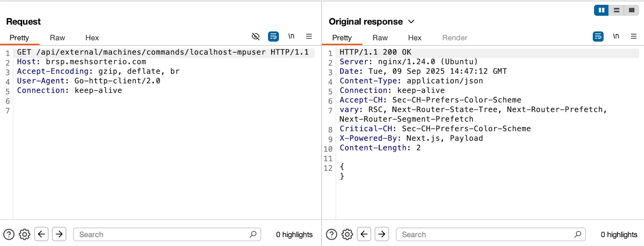This screenshot has width=644, height=246.
Task: Go to previous match in Request search
Action: point(41,234)
